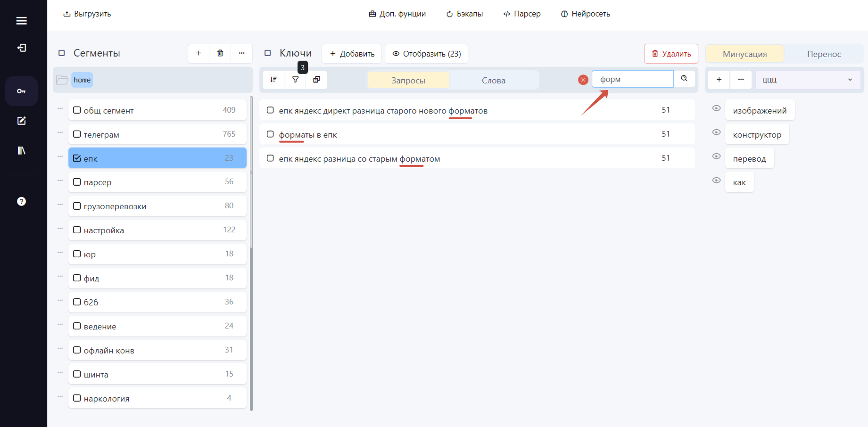Select checkbox for 'форматы в епк'
This screenshot has height=427, width=868.
click(x=270, y=134)
